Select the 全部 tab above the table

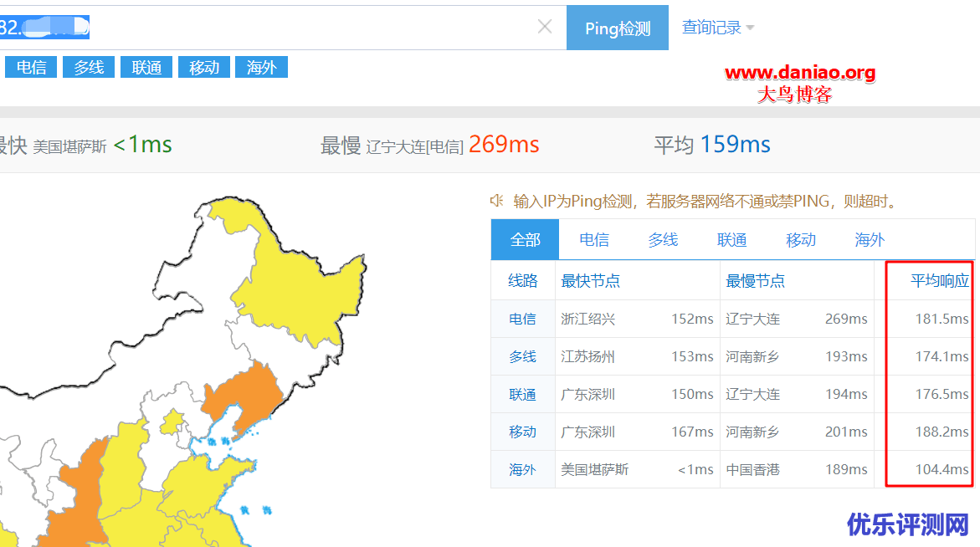(x=525, y=239)
